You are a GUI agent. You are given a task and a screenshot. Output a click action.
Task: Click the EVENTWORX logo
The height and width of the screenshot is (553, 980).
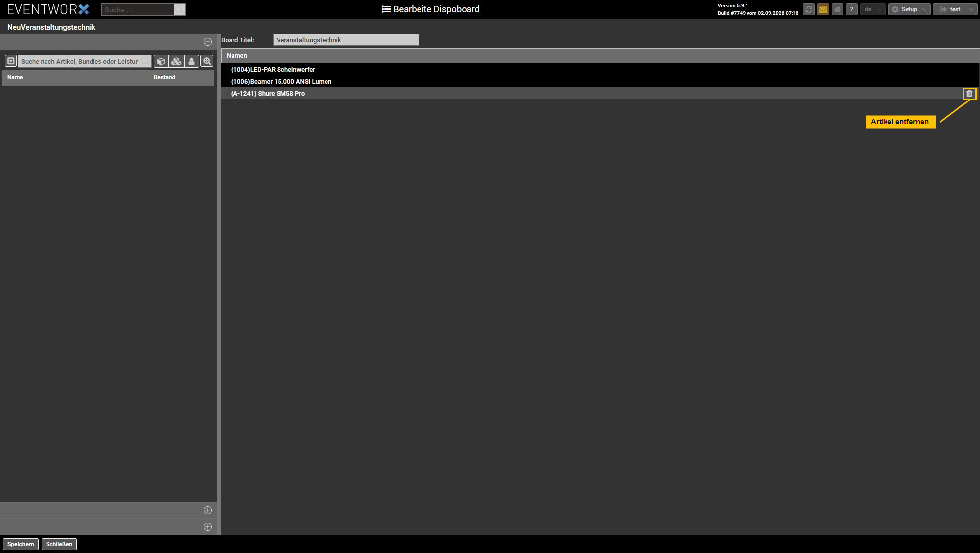[48, 9]
